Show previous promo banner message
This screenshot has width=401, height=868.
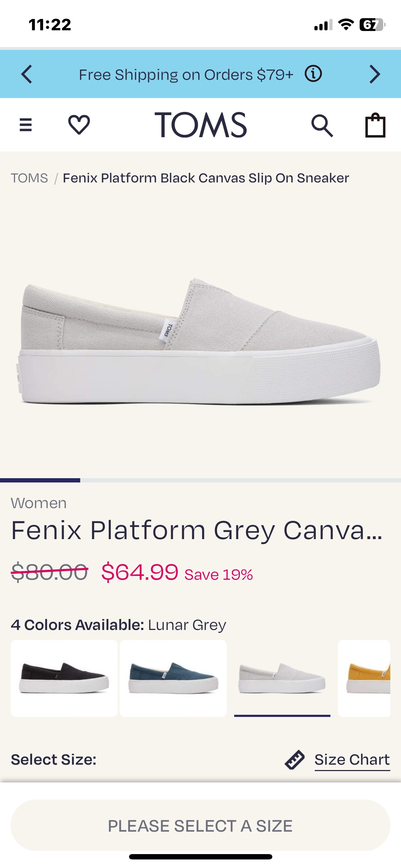click(x=27, y=74)
